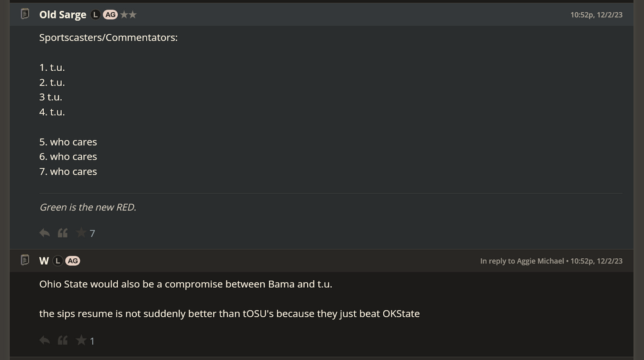Screen dimensions: 644x360
Task: Click the star count 7 on Old Sarge's post
Action: point(92,234)
